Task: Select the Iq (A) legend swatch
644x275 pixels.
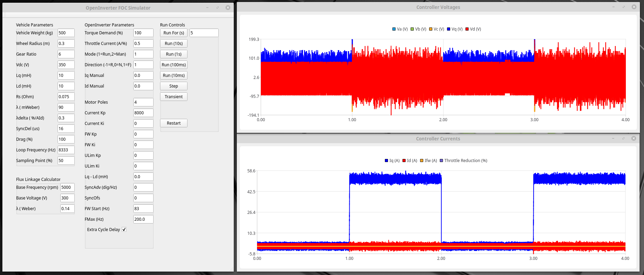Action: (387, 161)
